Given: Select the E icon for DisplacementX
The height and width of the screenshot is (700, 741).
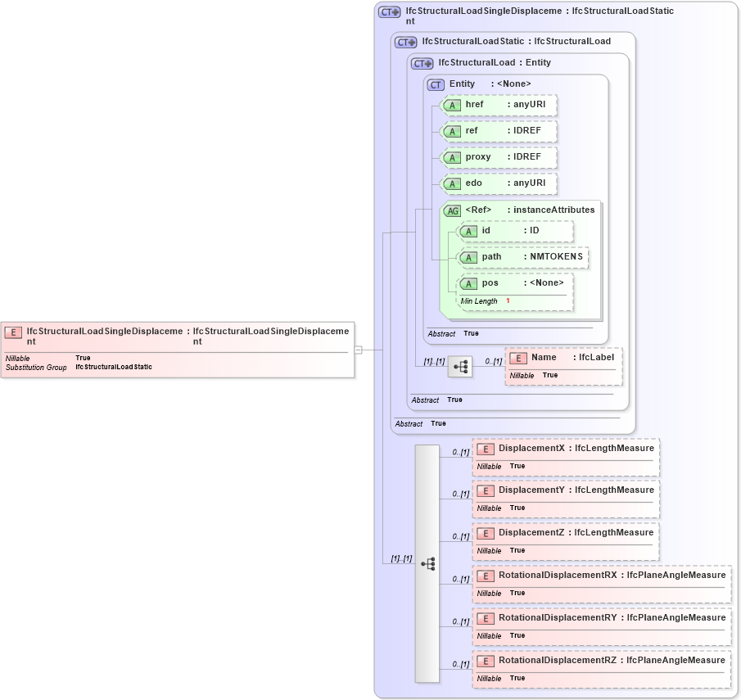Looking at the screenshot, I should click(485, 449).
